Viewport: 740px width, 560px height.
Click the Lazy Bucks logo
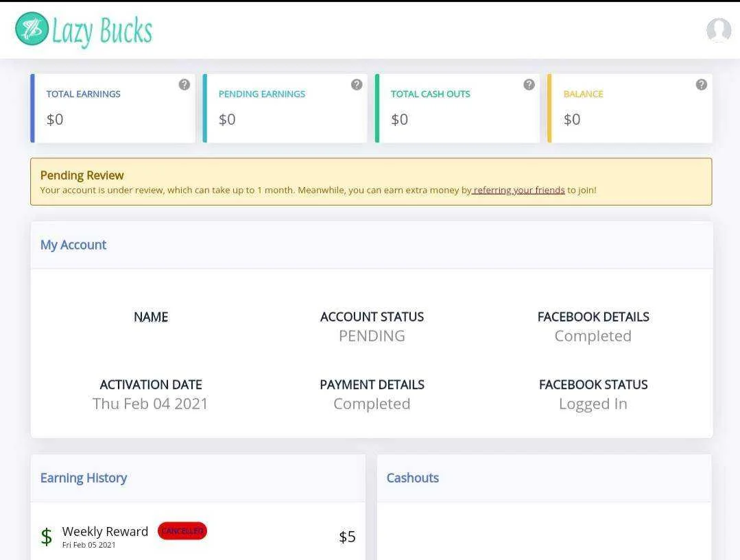point(84,29)
